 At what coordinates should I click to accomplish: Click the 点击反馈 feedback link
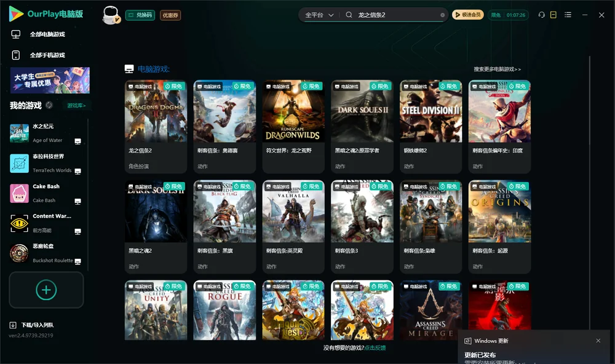pos(375,348)
